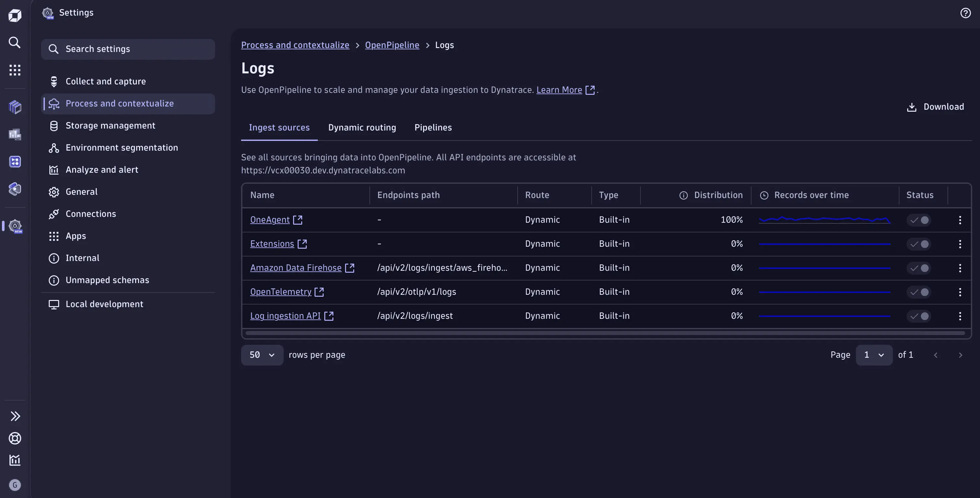980x498 pixels.
Task: Click external link icon beside OneAgent
Action: pos(298,220)
